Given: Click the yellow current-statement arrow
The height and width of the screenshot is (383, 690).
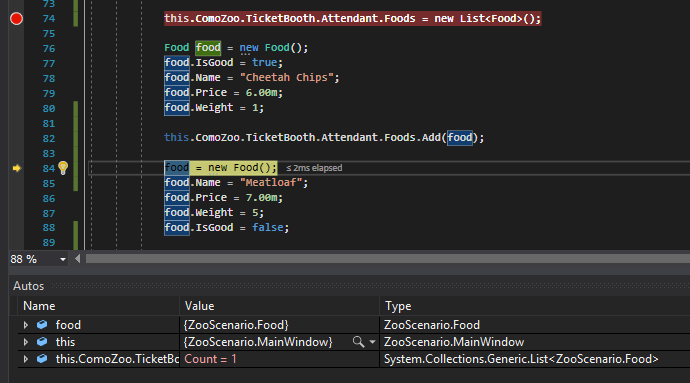Looking at the screenshot, I should [x=16, y=168].
